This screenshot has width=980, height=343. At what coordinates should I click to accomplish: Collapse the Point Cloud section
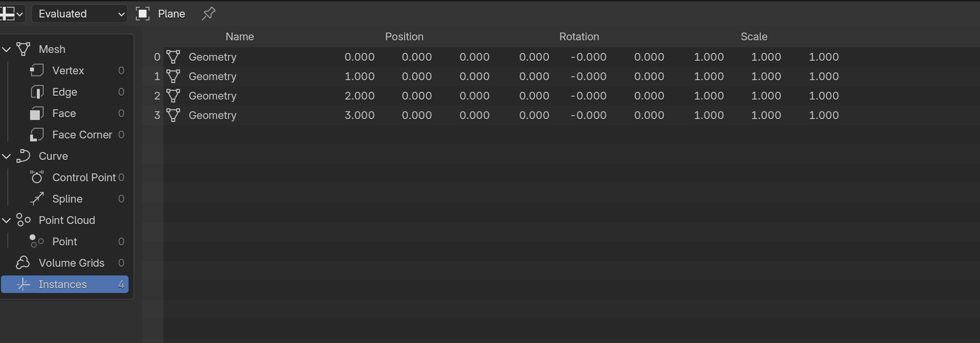7,220
